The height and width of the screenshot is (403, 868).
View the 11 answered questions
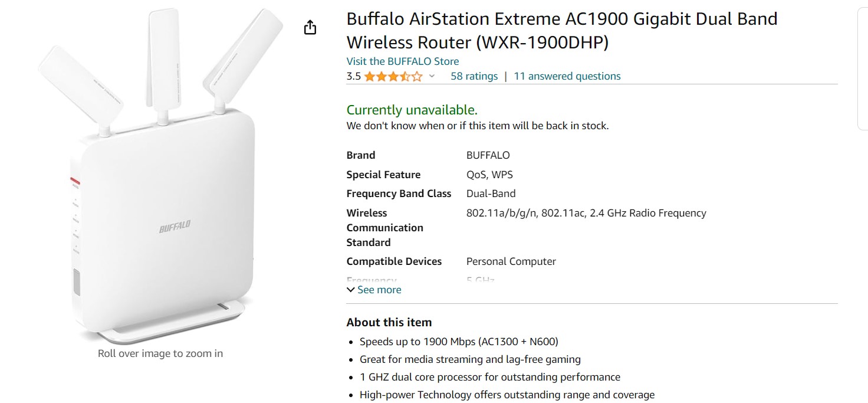(x=567, y=76)
